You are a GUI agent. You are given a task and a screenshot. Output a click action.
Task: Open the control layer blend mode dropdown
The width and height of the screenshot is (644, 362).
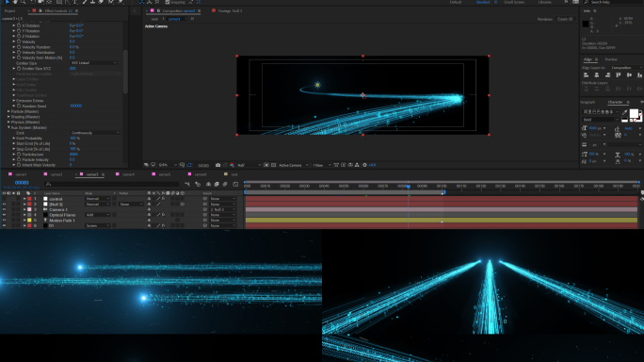pos(97,199)
